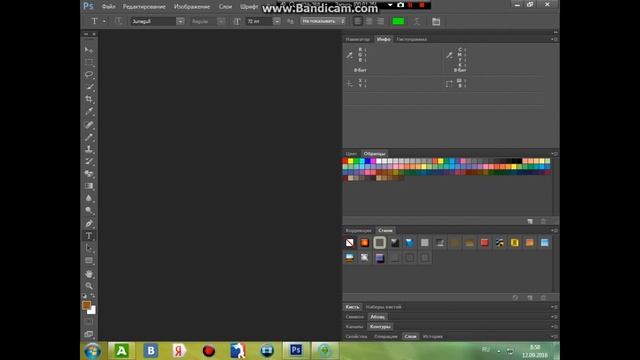640x360 pixels.
Task: Toggle left text alignment
Action: pos(358,21)
